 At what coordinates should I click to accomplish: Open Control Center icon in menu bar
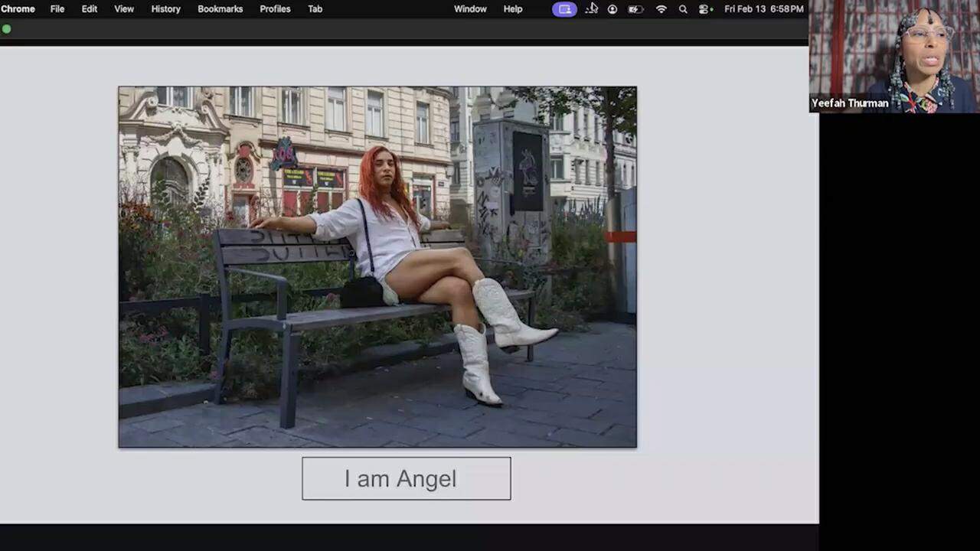705,9
